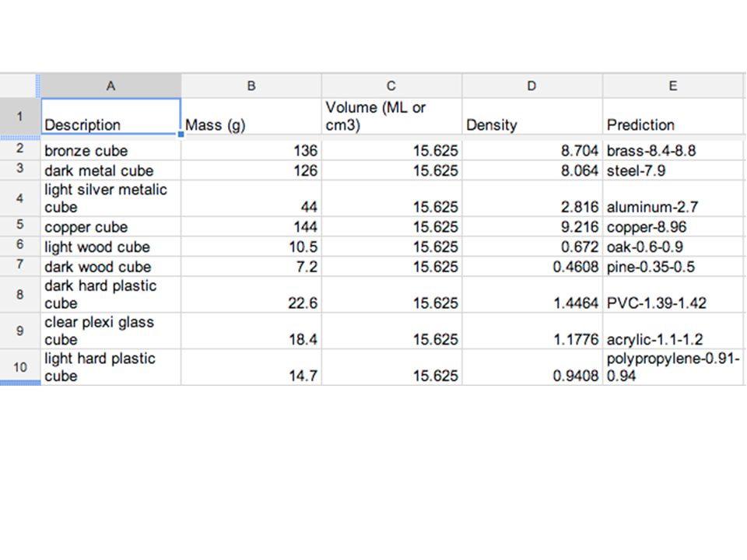Select column B header
Viewport: 747px width, 560px height.
coord(251,86)
